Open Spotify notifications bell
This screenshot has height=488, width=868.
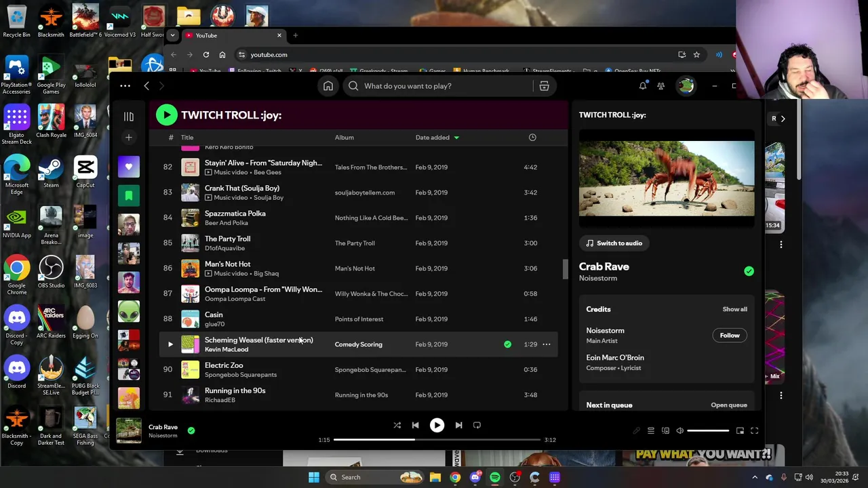tap(642, 86)
